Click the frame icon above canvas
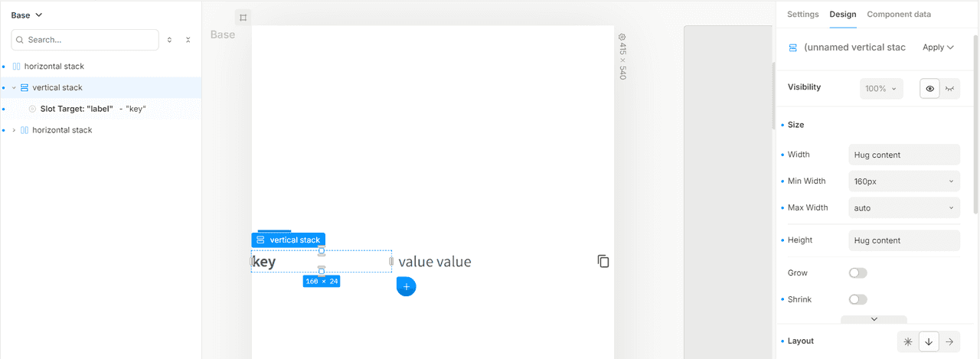The height and width of the screenshot is (359, 980). 243,17
